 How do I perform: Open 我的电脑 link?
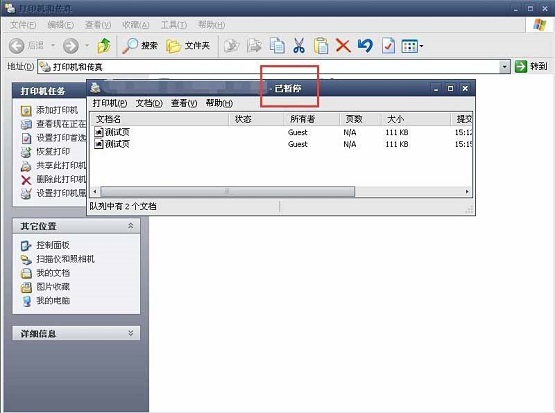(x=53, y=300)
